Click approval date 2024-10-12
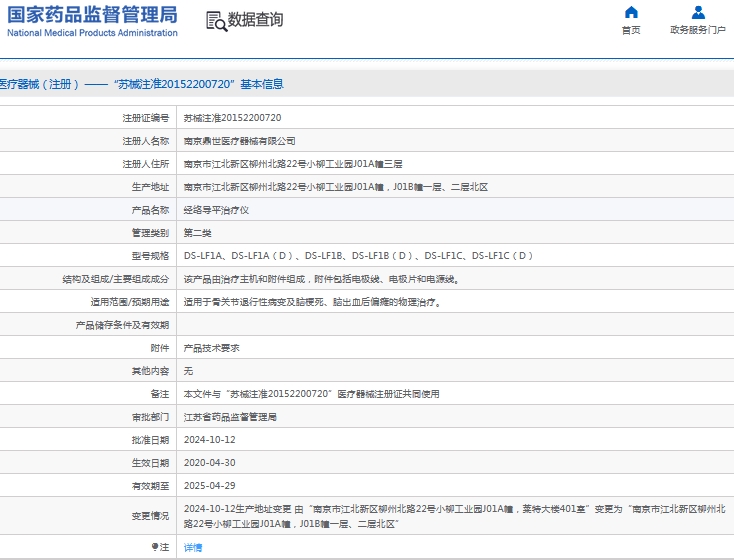 pyautogui.click(x=210, y=440)
